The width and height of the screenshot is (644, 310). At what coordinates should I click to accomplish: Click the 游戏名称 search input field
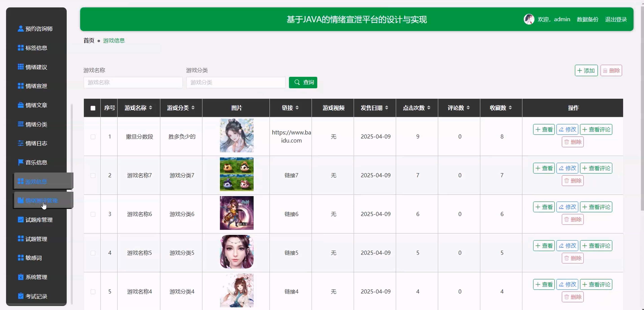coord(133,83)
